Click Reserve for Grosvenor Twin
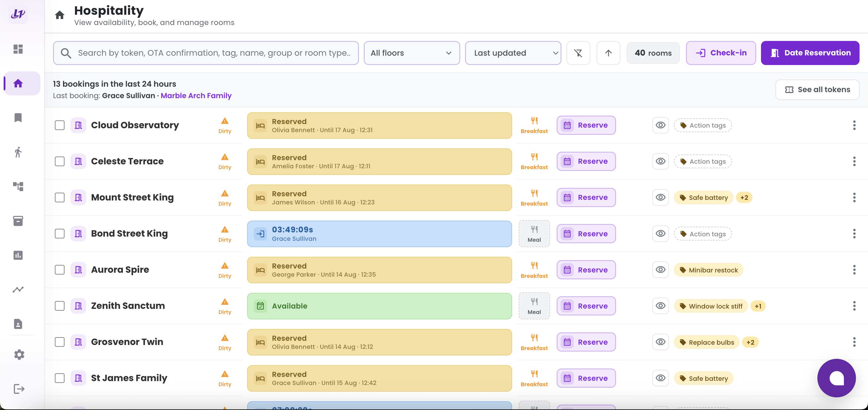Viewport: 868px width, 410px height. 586,342
